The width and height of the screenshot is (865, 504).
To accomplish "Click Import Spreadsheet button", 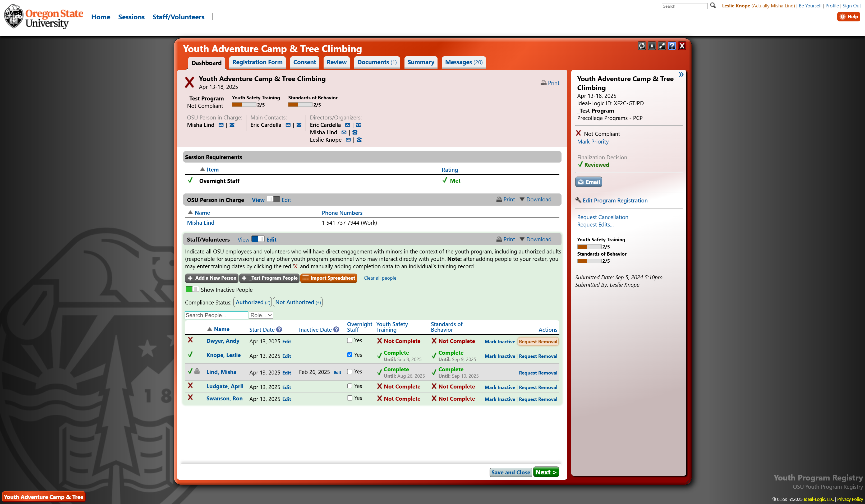I will 329,278.
